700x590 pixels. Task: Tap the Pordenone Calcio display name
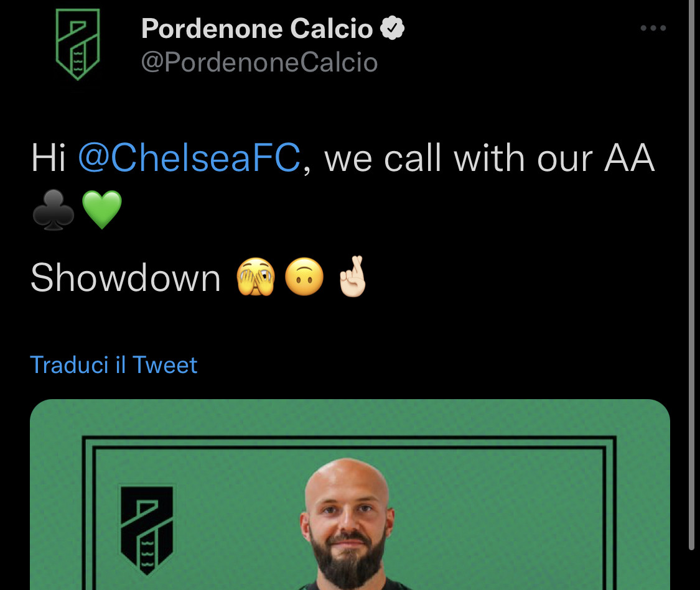[256, 29]
